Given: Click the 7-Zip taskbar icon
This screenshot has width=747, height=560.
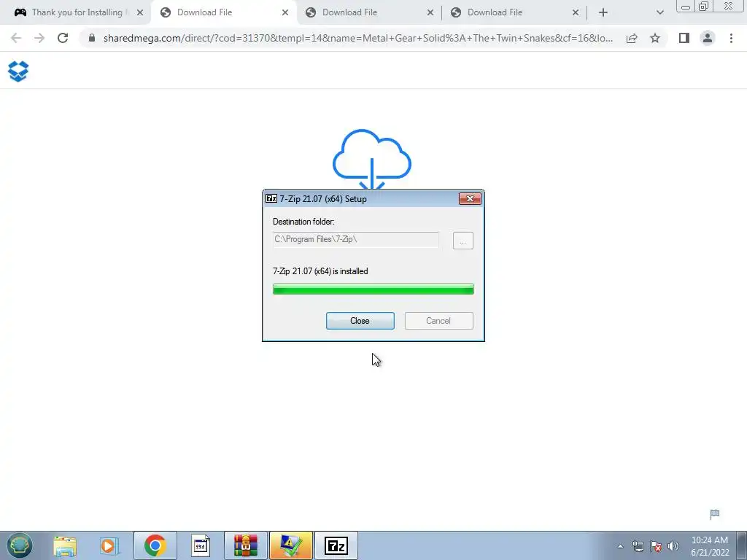Looking at the screenshot, I should click(336, 545).
